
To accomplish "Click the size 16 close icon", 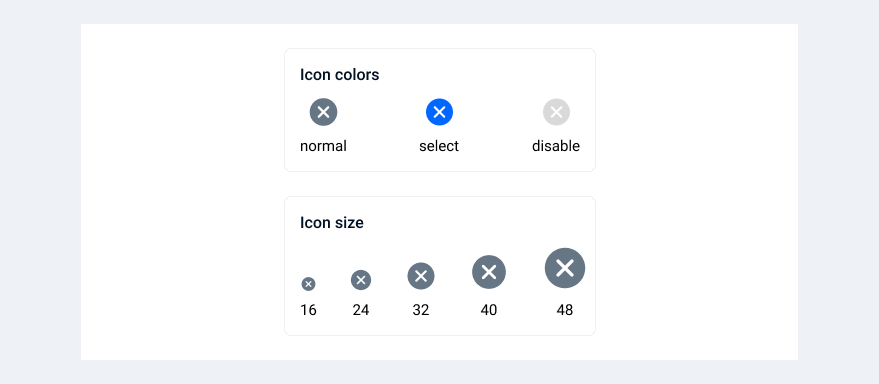I will (x=308, y=284).
